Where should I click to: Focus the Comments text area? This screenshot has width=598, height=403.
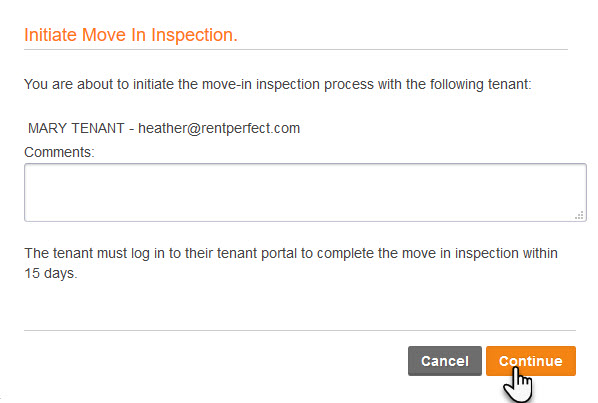(x=305, y=193)
